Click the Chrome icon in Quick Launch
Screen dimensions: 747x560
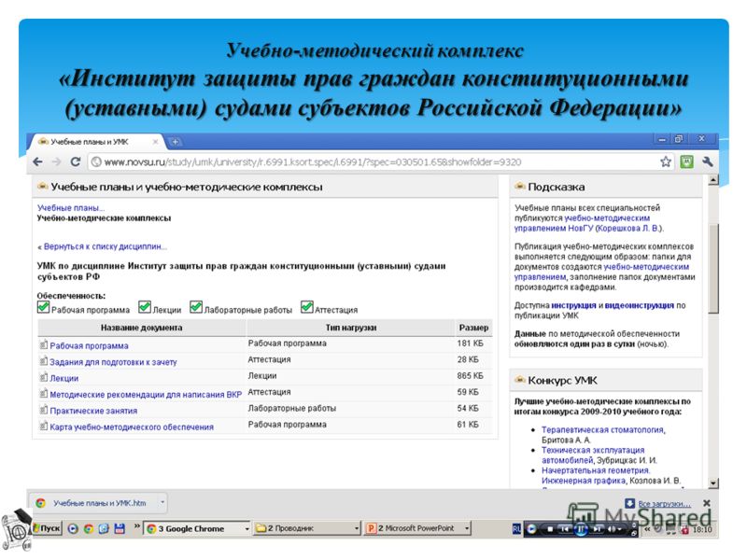(89, 528)
